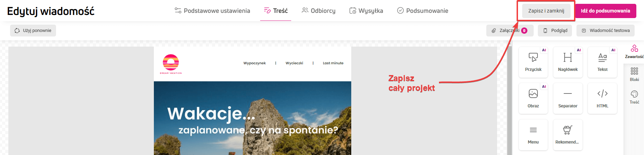The width and height of the screenshot is (644, 155).
Task: Insert the Tekst content element
Action: [x=602, y=62]
